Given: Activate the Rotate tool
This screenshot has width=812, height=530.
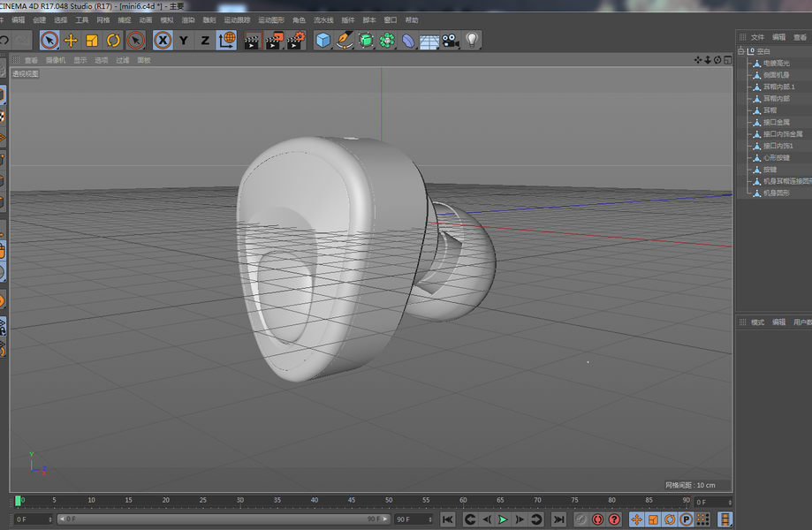Looking at the screenshot, I should pos(113,41).
